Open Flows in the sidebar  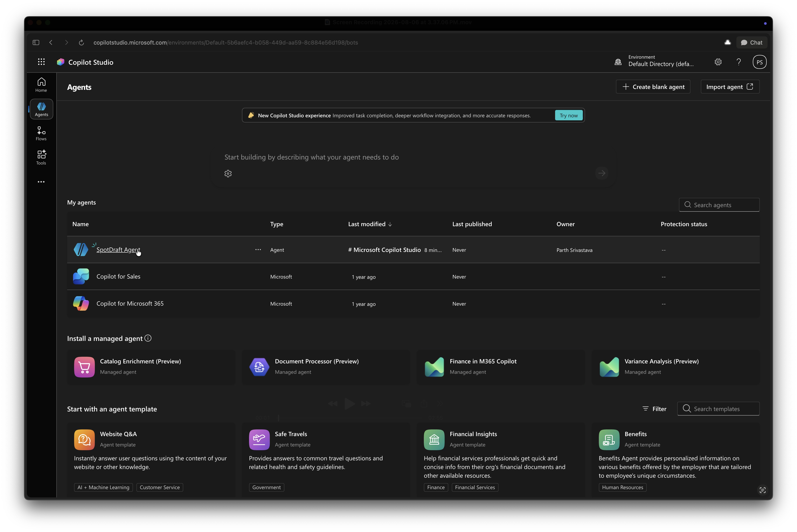41,134
